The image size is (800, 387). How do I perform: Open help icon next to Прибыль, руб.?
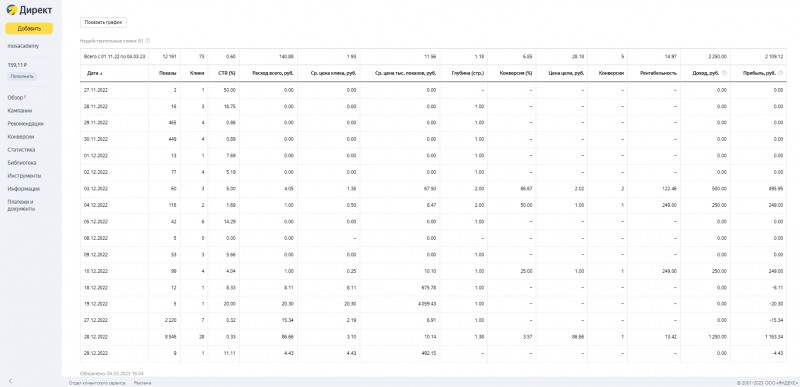pos(781,73)
